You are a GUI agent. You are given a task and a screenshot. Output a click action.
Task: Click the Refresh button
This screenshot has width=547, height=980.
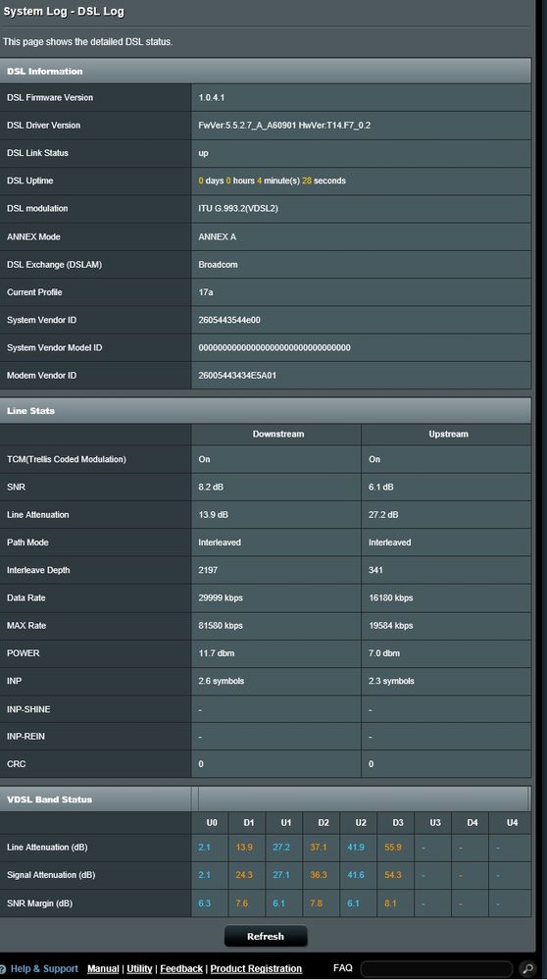coord(266,936)
